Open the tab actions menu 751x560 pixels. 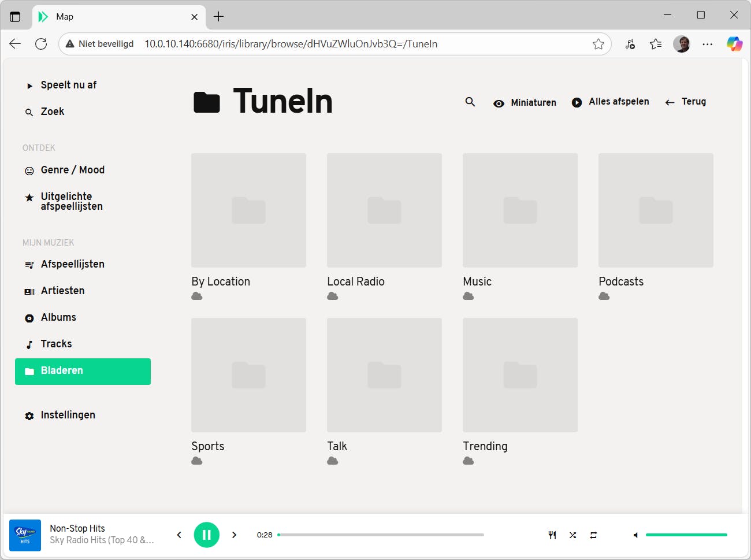point(16,17)
